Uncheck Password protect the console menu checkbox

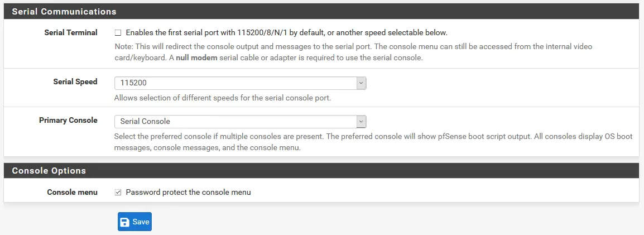coord(118,193)
